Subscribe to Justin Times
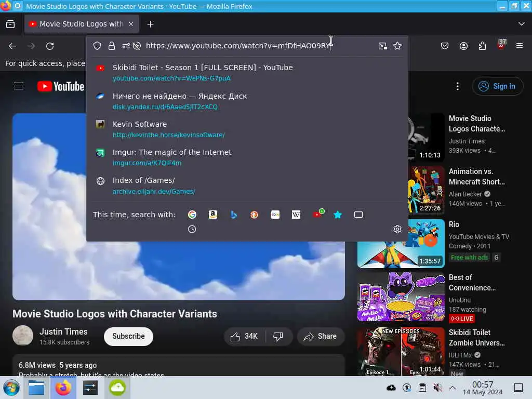The width and height of the screenshot is (532, 399). point(129,336)
